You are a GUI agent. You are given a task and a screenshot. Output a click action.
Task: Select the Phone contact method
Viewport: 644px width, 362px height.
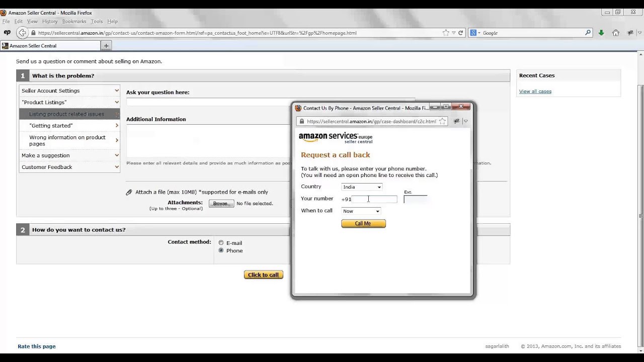221,250
